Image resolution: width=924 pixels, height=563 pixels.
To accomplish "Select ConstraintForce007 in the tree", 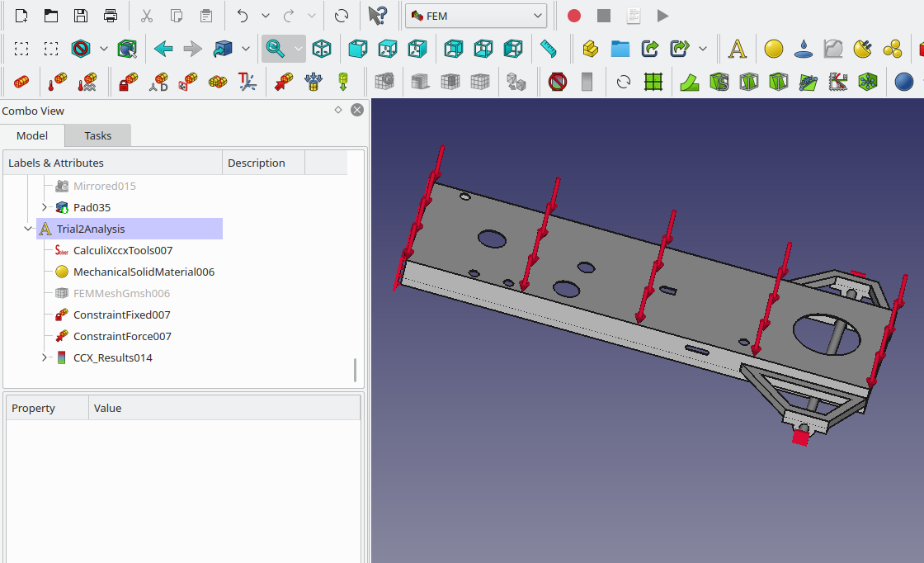I will (x=122, y=336).
